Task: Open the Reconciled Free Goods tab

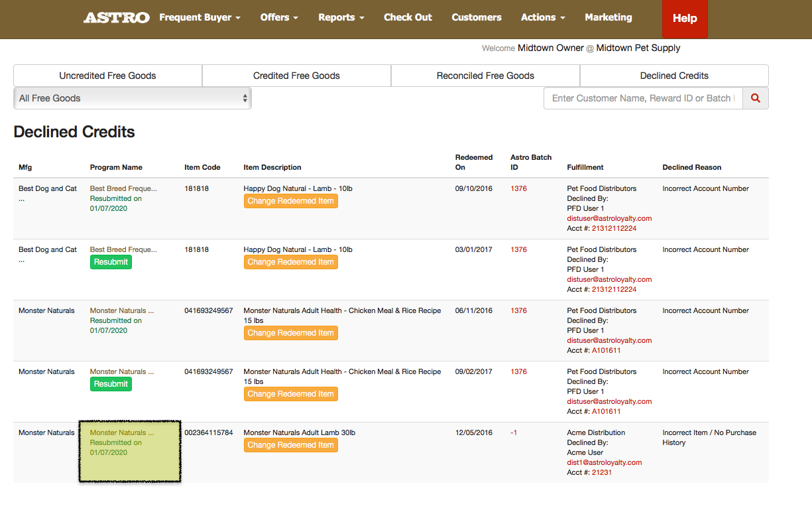Action: 485,76
